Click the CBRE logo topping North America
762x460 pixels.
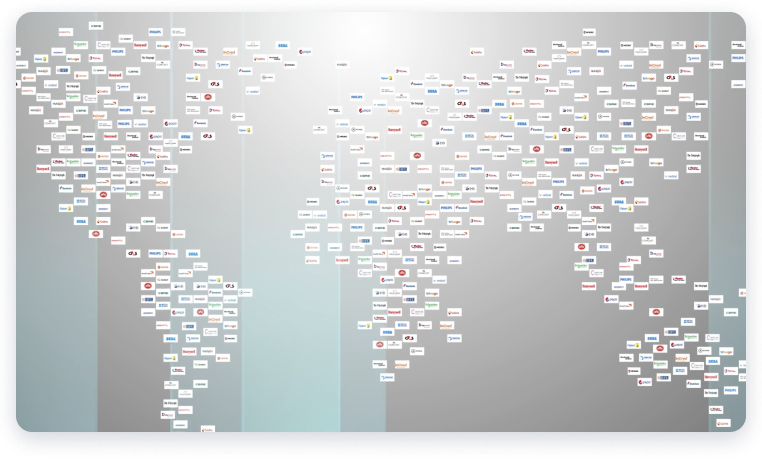95,24
